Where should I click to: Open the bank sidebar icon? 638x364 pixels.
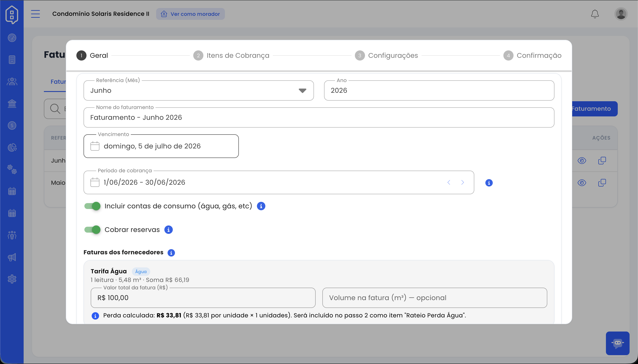click(x=12, y=104)
